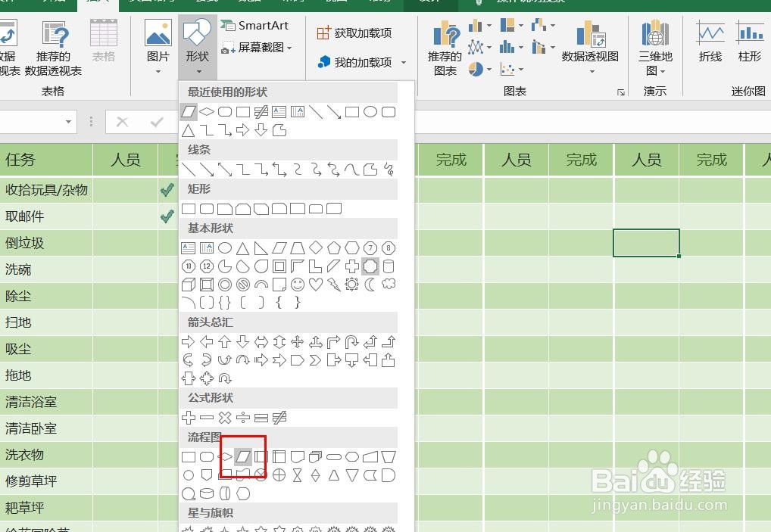Select the dodecagon shape numbered 12
771x532 pixels.
pos(207,266)
